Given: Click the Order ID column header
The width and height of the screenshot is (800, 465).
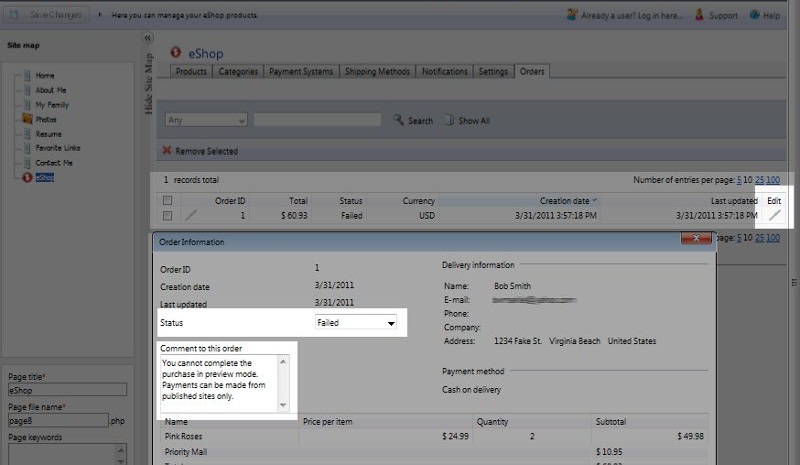Looking at the screenshot, I should click(x=230, y=201).
